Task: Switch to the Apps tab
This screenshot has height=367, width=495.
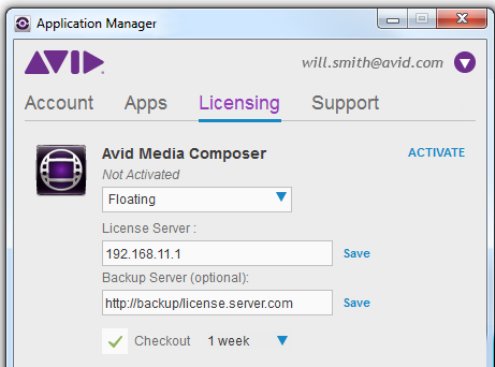Action: (146, 103)
